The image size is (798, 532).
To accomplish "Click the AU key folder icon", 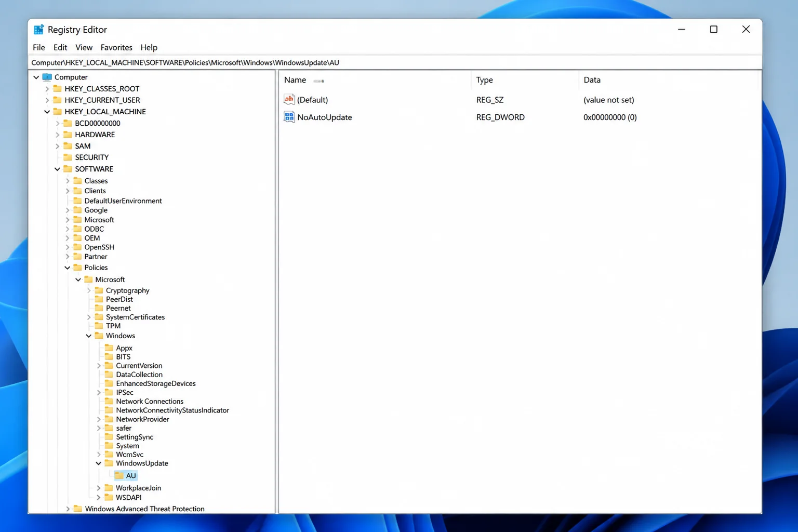I will [x=119, y=475].
